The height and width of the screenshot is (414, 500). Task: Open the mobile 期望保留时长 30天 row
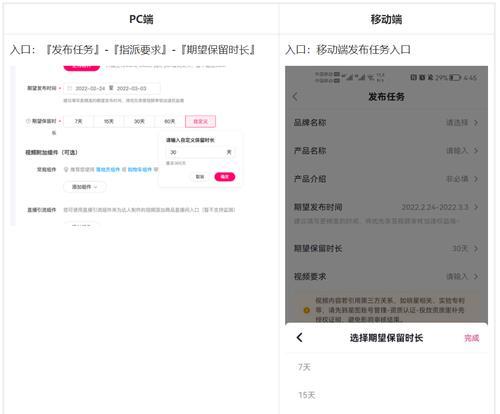click(386, 249)
